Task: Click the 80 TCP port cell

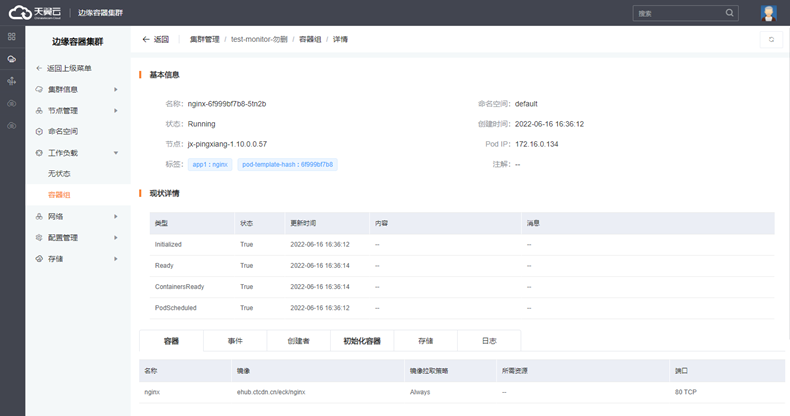Action: [x=686, y=392]
